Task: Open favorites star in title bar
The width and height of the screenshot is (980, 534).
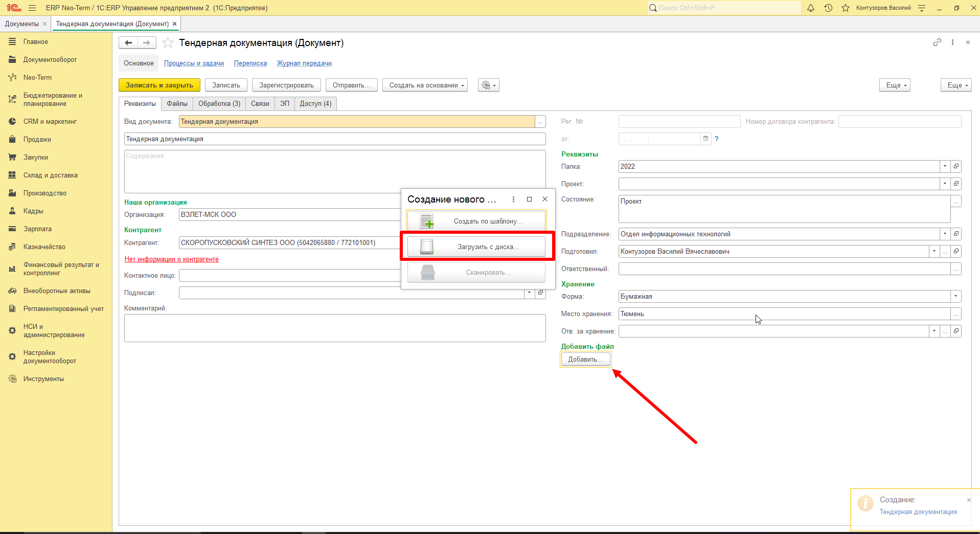Action: pyautogui.click(x=846, y=8)
